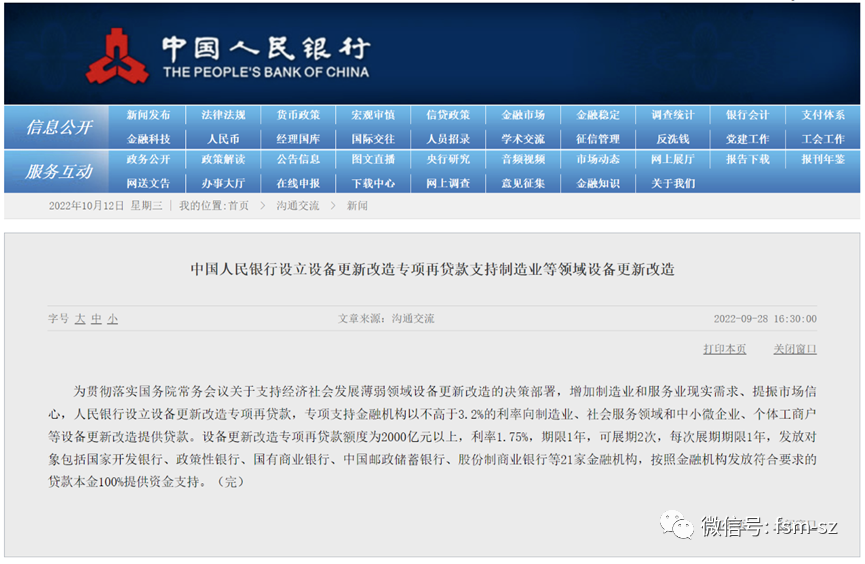Click the 信息公开 section header
This screenshot has height=564, width=865.
pos(59,127)
